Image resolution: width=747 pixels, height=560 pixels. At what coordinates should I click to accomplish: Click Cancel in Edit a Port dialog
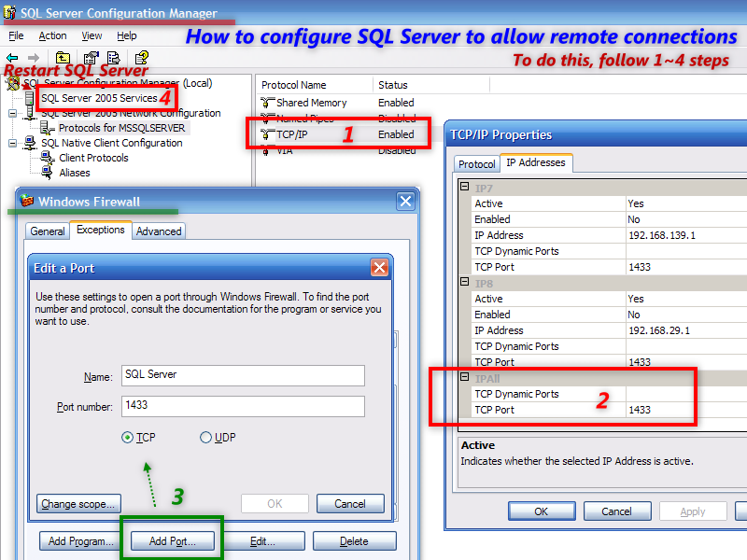(x=350, y=504)
